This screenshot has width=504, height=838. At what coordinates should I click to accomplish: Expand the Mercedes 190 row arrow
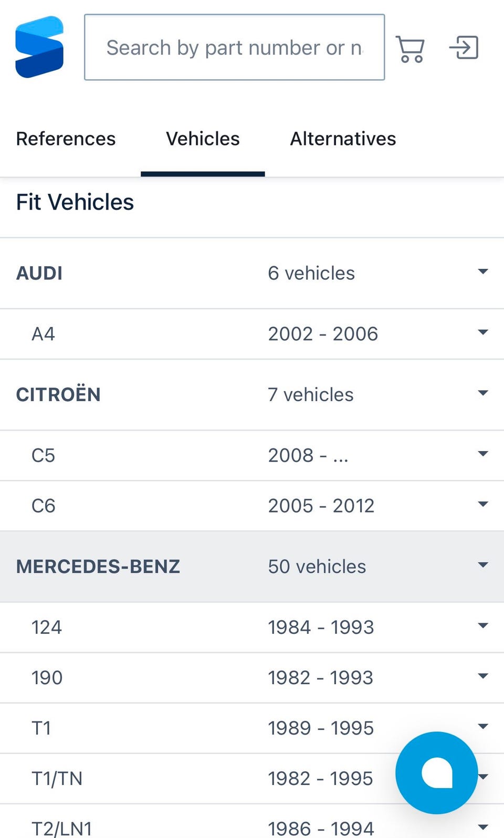pyautogui.click(x=483, y=676)
